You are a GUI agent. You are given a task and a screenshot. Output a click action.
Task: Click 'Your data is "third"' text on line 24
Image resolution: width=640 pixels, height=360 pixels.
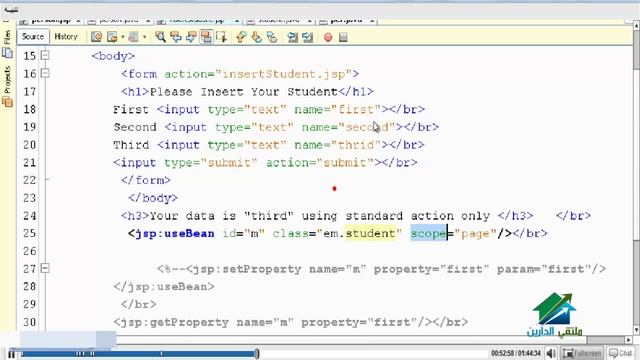[222, 216]
